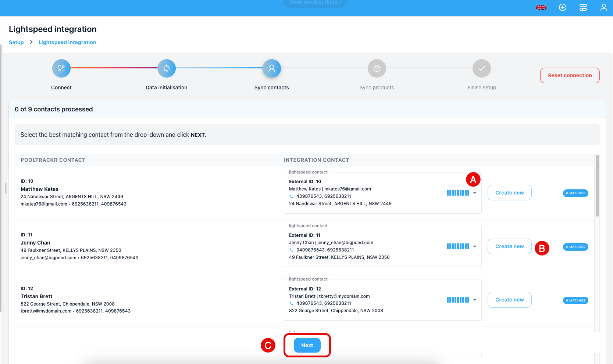Click 6 Matches badge for Jenny Chan
This screenshot has width=613, height=364.
tap(575, 247)
